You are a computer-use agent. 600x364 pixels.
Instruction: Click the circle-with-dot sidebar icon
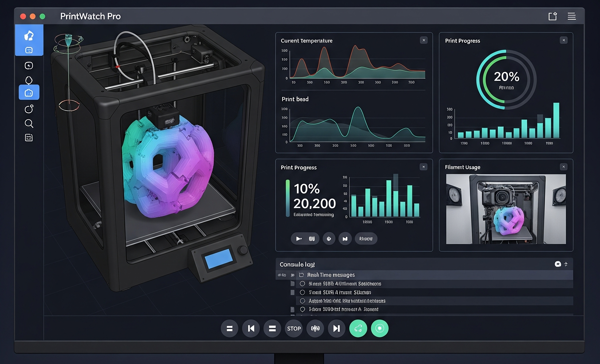[29, 109]
